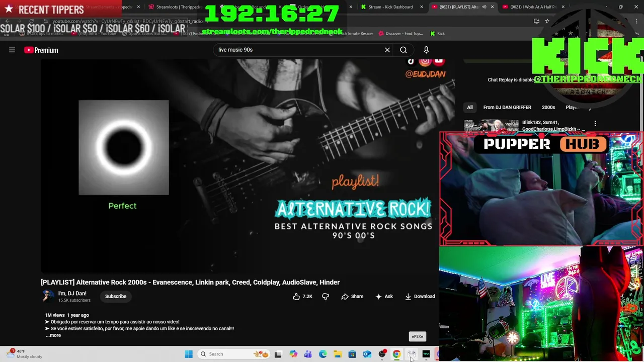The width and height of the screenshot is (644, 362).
Task: Switch to OBS Studio in the taskbar
Action: [382, 354]
